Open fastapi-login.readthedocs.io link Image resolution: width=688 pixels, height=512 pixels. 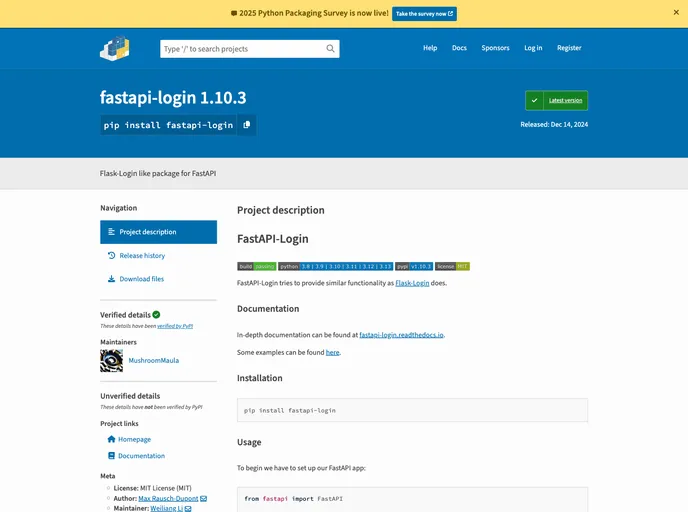point(401,335)
